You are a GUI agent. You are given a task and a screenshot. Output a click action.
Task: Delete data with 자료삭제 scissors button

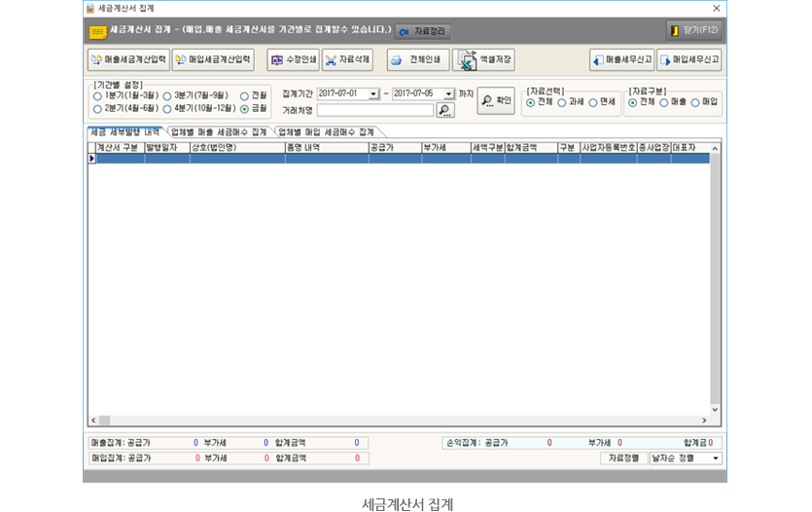pos(347,60)
